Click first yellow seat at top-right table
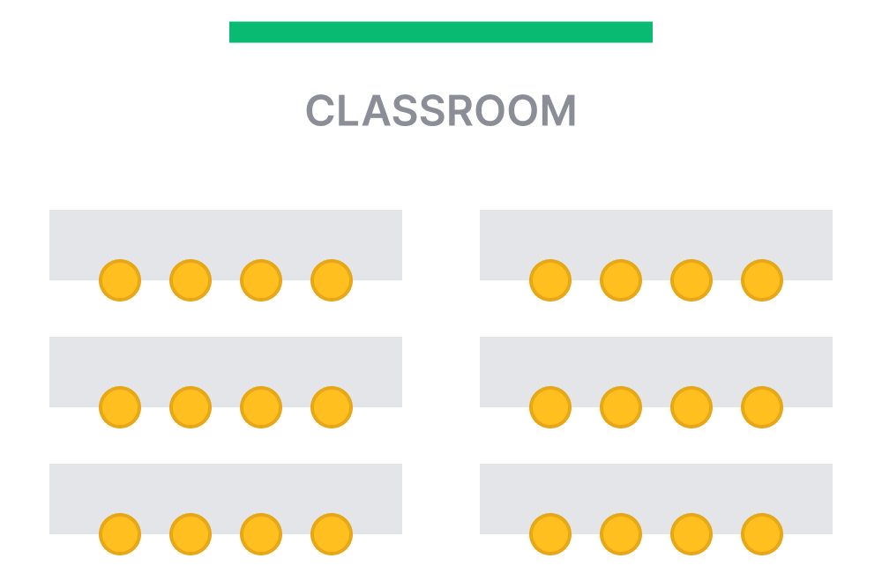 (550, 280)
